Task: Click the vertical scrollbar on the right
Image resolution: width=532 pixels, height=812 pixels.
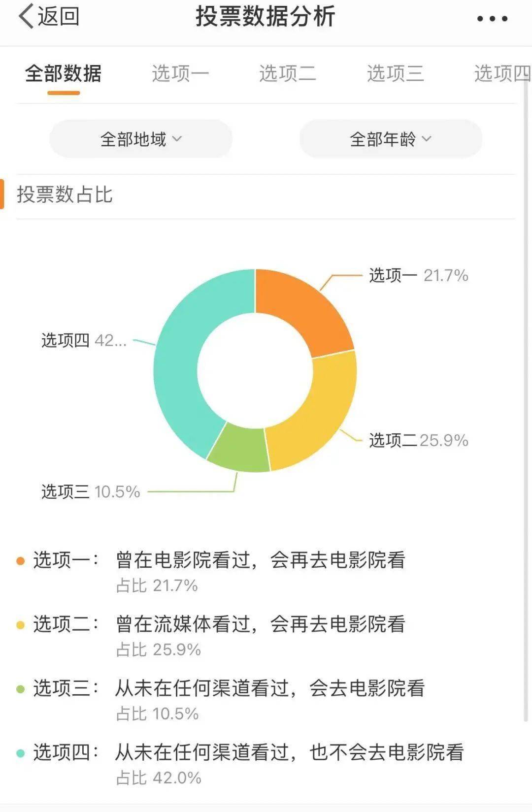Action: (526, 394)
